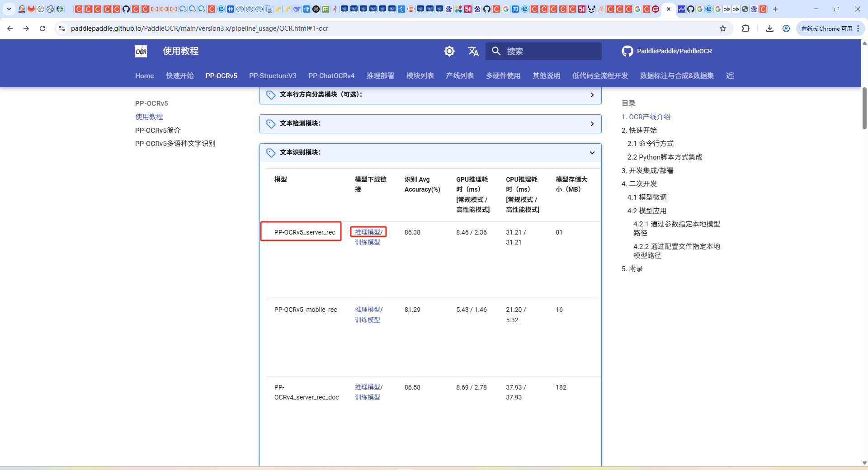Viewport: 868px width, 470px height.
Task: Click the search input field
Action: tap(543, 51)
